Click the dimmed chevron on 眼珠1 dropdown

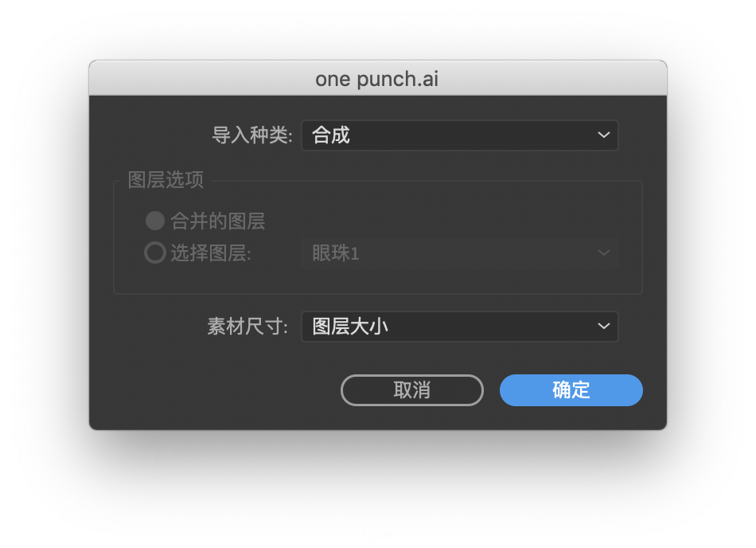[604, 252]
